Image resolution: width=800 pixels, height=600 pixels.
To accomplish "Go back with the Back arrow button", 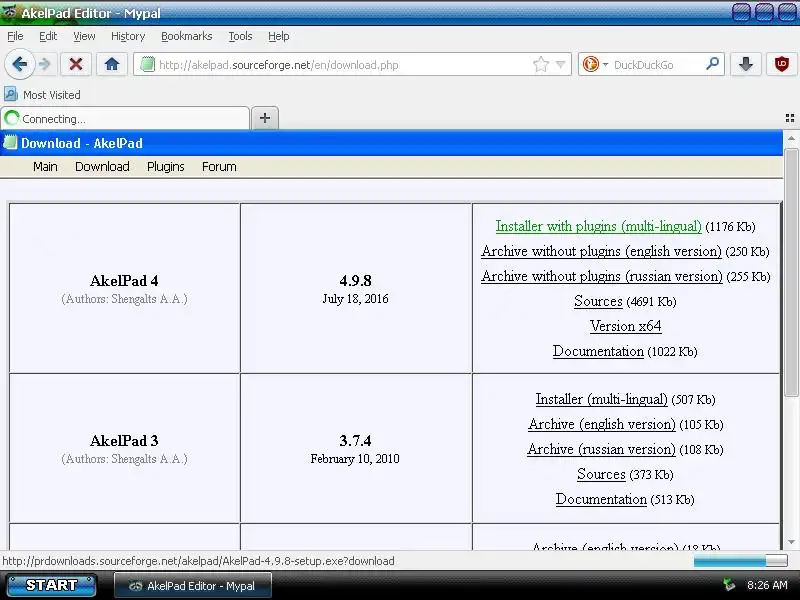I will tap(20, 64).
